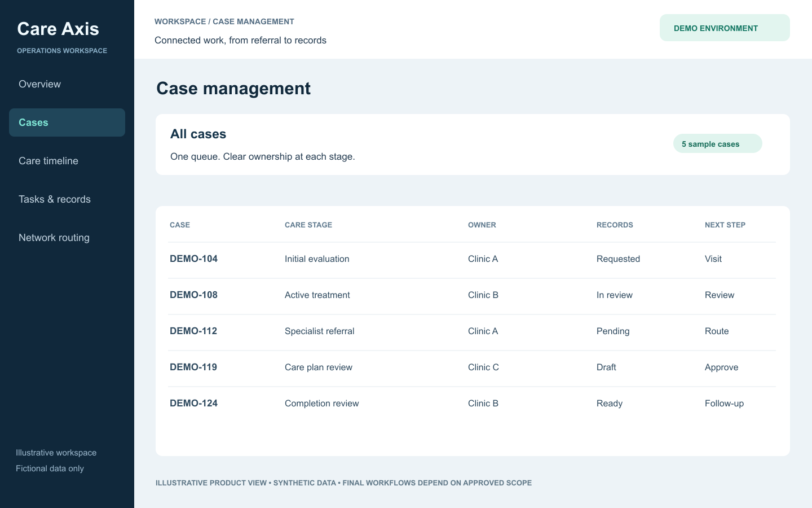
Task: Click the Review next step for DEMO-108
Action: click(720, 295)
